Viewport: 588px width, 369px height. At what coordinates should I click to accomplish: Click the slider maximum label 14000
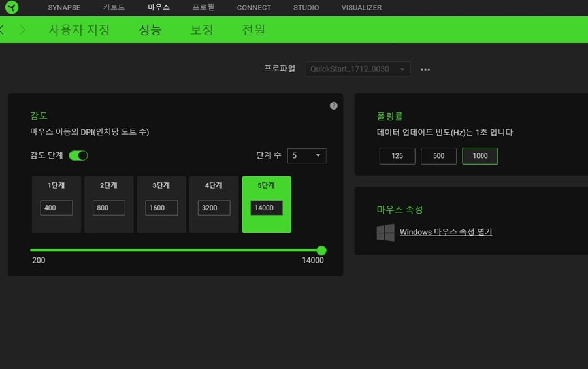tap(313, 260)
